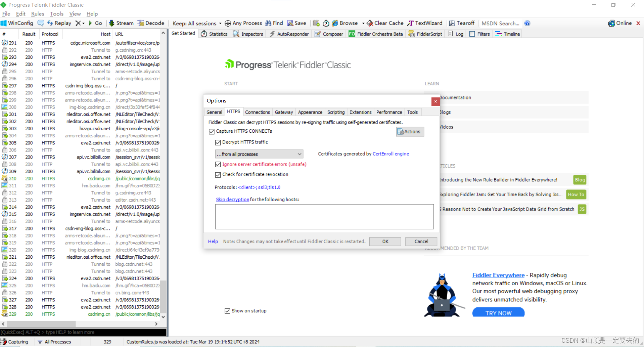Cancel the Options dialog
This screenshot has height=347, width=644.
[x=421, y=242]
